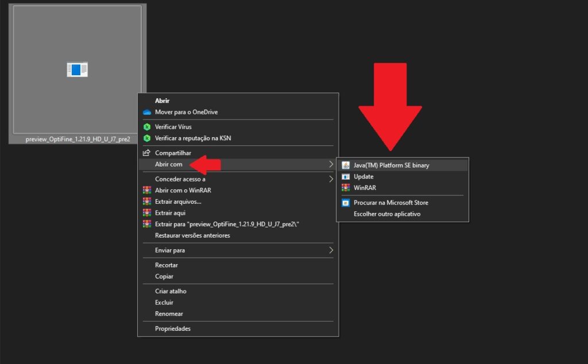The image size is (588, 364).
Task: Expand the Conceder acesso a submenu arrow
Action: tap(331, 179)
